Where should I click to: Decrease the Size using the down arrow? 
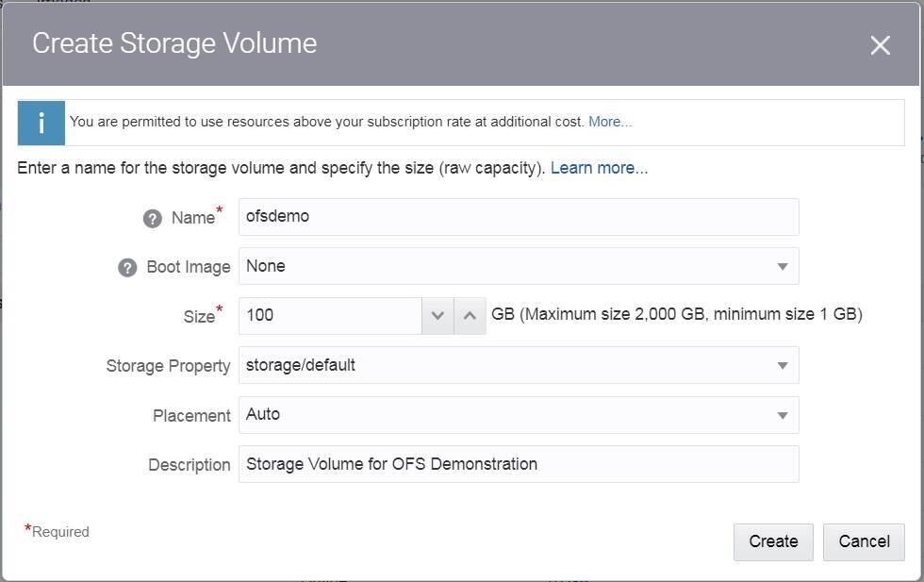(437, 315)
